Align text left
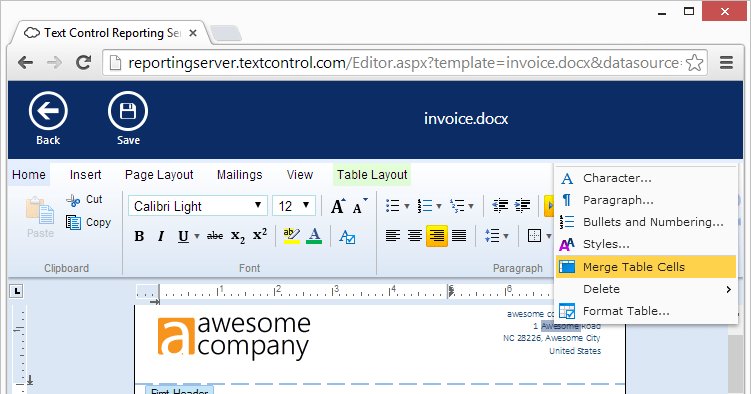The image size is (751, 394). 393,236
